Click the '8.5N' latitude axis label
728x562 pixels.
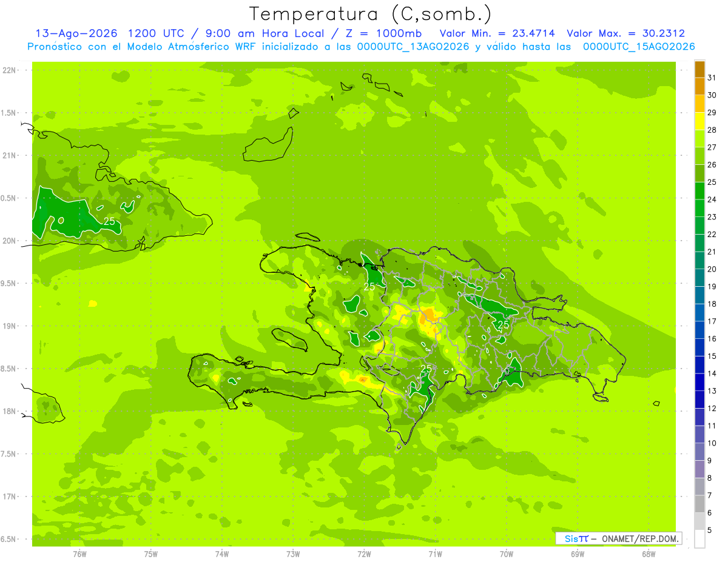[9, 369]
